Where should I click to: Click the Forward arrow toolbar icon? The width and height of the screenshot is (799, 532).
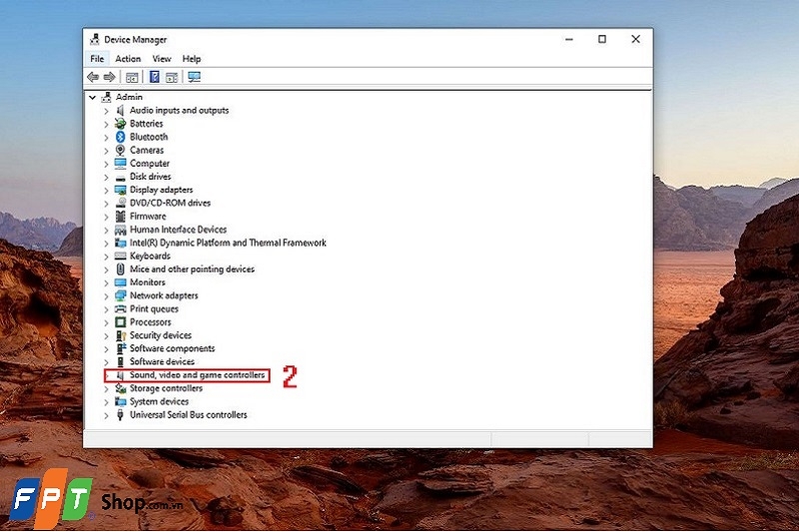coord(109,77)
